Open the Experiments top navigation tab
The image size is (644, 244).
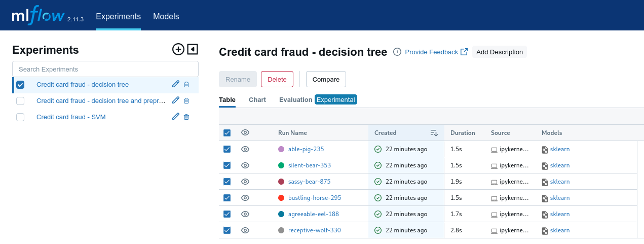118,17
